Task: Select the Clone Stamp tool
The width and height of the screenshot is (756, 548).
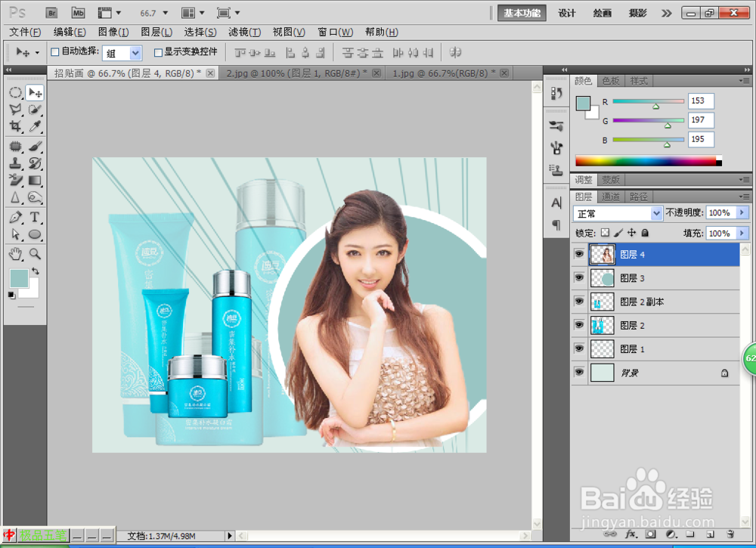Action: 16,163
